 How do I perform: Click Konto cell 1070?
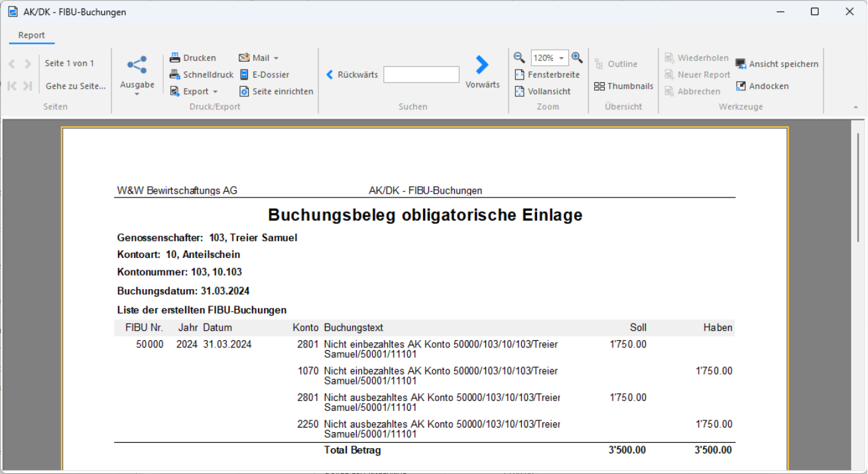(x=308, y=371)
